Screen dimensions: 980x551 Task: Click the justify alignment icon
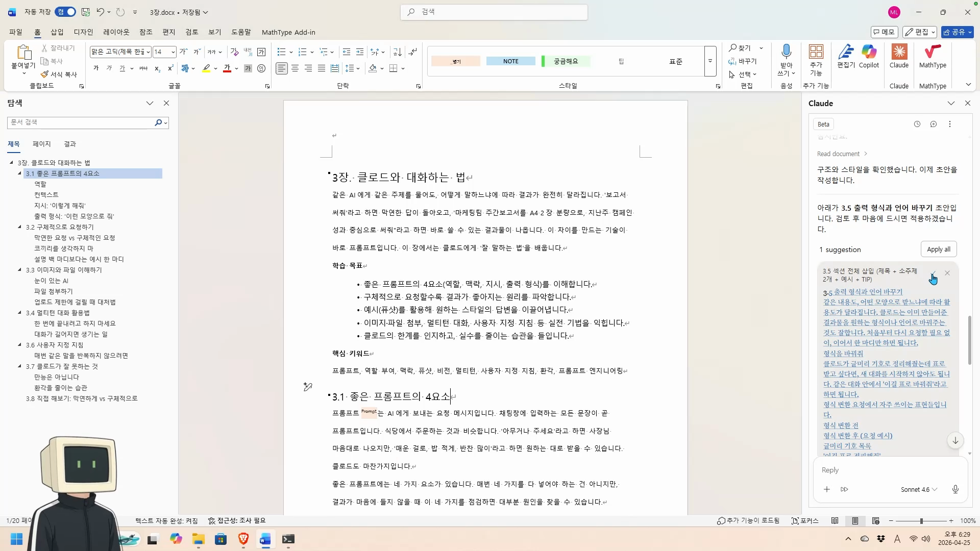[x=321, y=68]
